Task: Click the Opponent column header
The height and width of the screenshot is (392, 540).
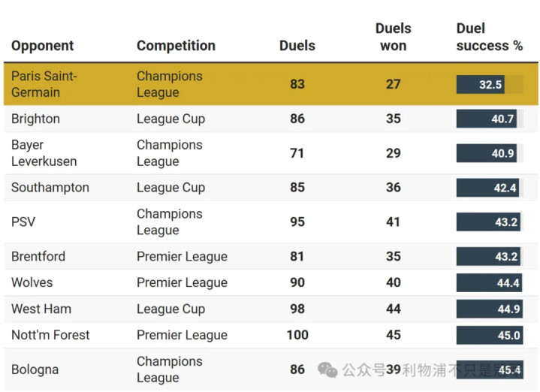Action: click(42, 46)
